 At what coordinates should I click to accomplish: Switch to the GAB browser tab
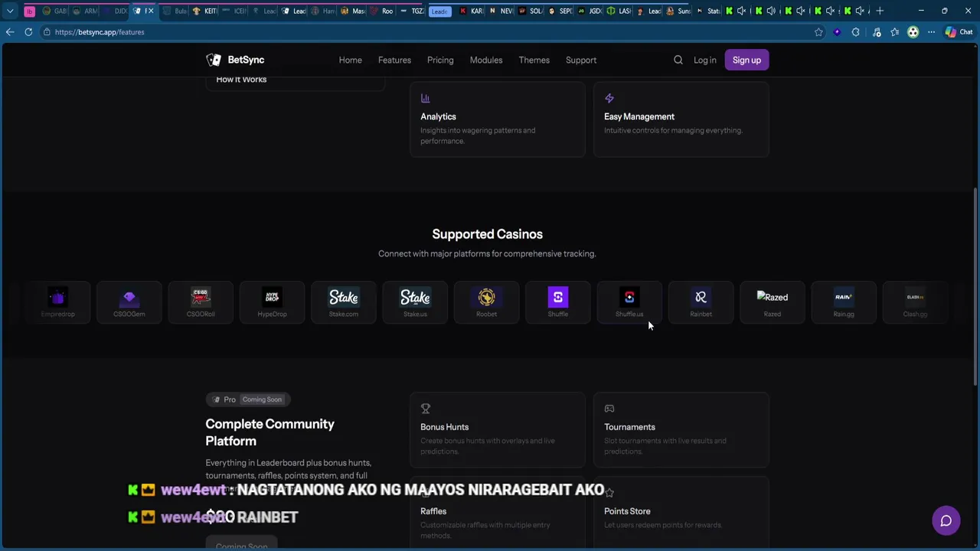click(x=55, y=11)
